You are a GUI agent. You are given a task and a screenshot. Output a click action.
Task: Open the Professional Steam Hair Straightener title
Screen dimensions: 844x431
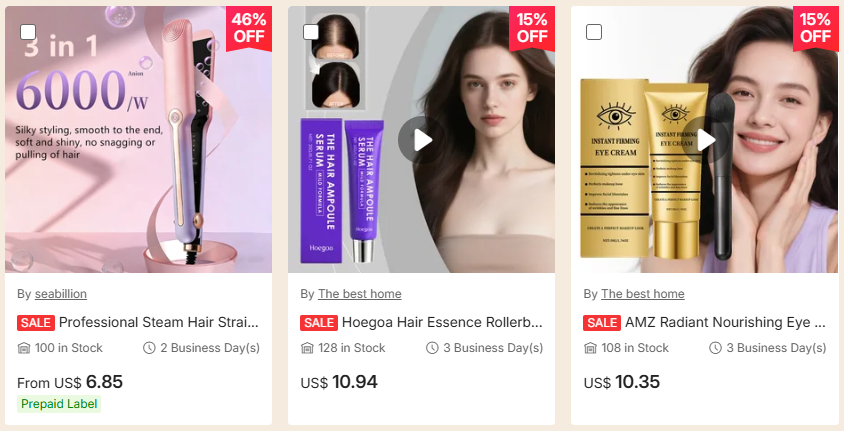(x=159, y=322)
